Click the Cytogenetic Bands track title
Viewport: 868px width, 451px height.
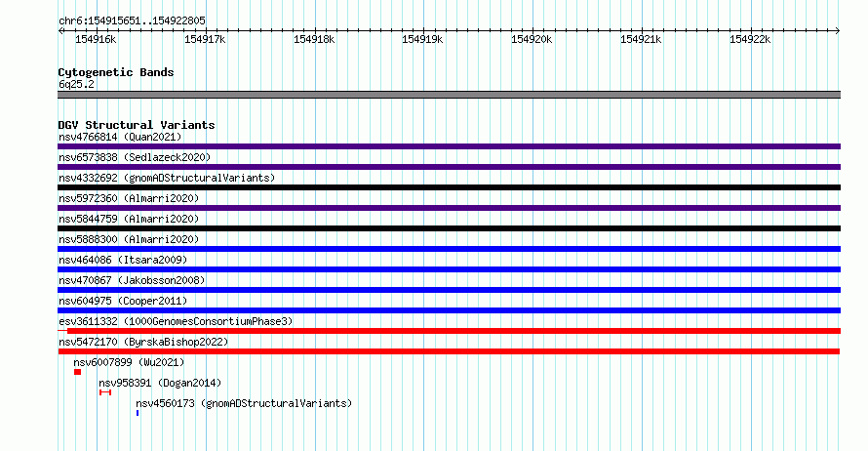tap(116, 72)
